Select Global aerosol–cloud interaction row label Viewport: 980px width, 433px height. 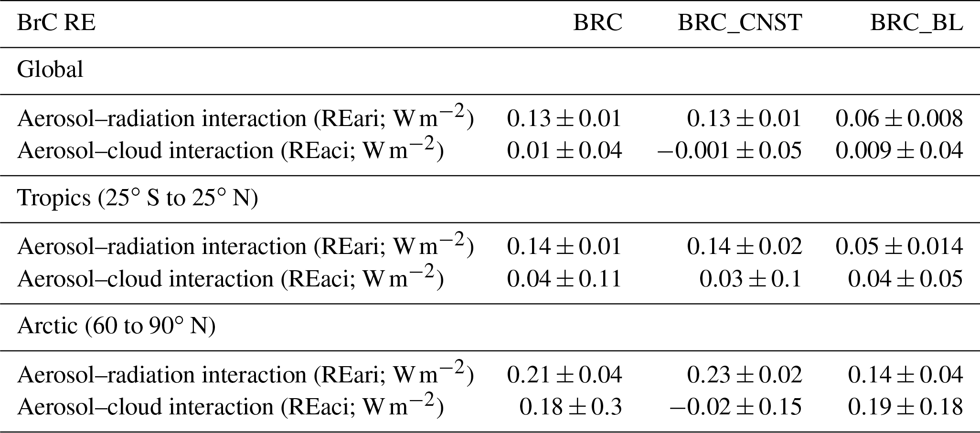(x=230, y=150)
